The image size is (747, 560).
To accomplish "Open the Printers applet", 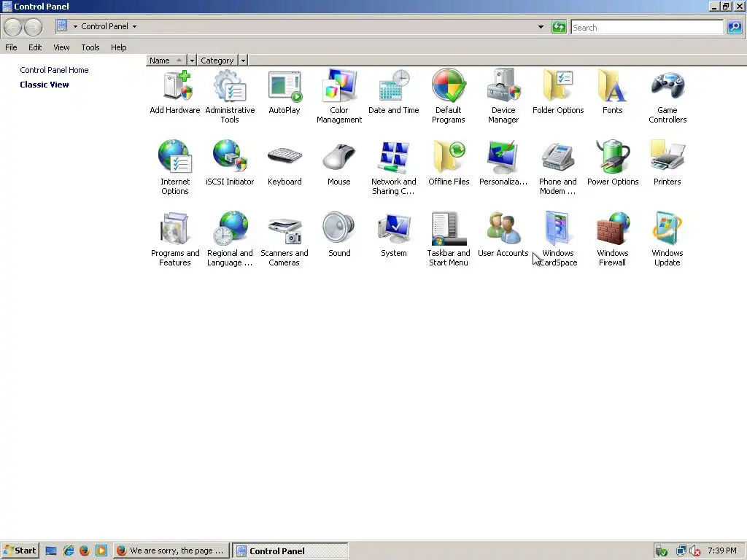I will pos(667,164).
